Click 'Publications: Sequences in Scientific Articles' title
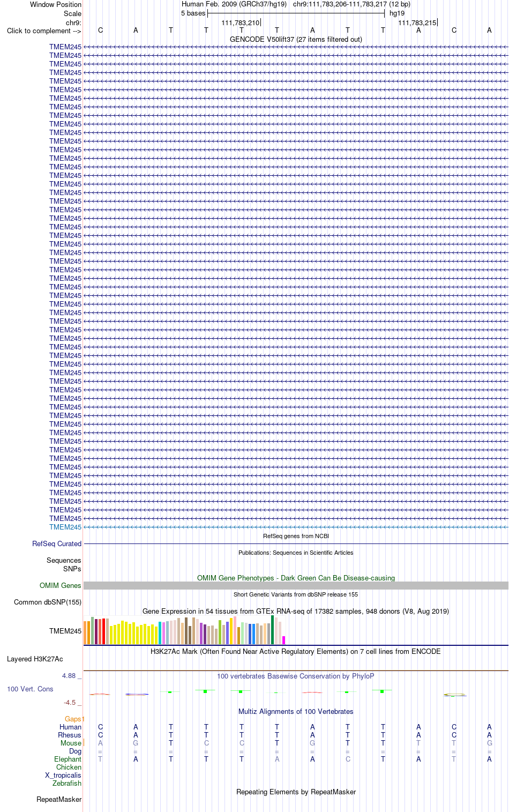 [296, 553]
